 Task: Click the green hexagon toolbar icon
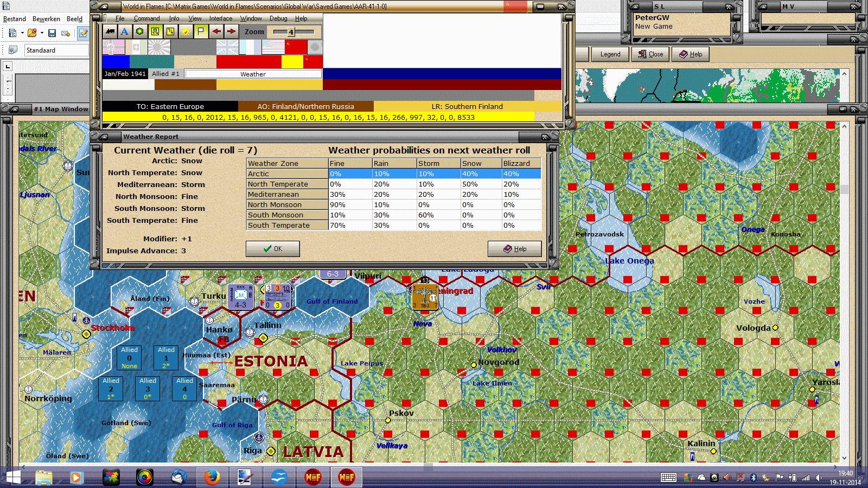click(x=140, y=31)
